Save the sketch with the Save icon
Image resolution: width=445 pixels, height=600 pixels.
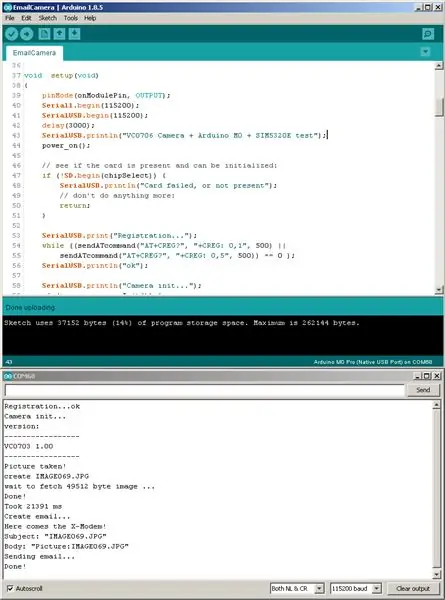[74, 34]
